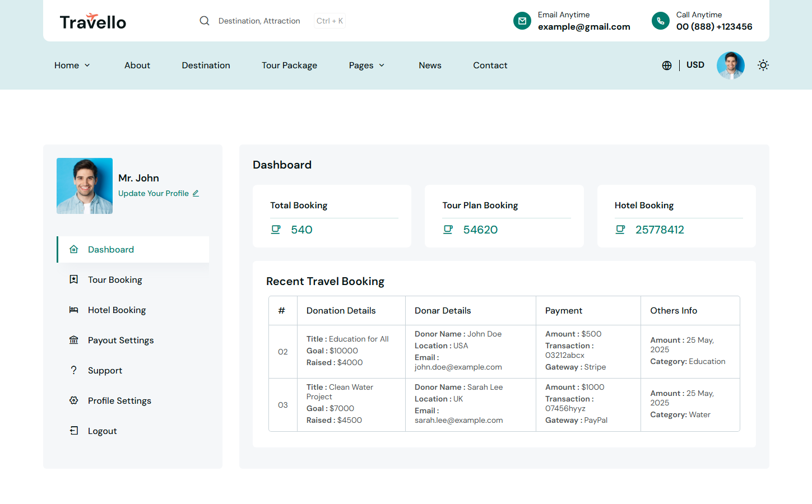Click the Update Your Profile link
Viewport: 812px width, 504px height.
154,193
